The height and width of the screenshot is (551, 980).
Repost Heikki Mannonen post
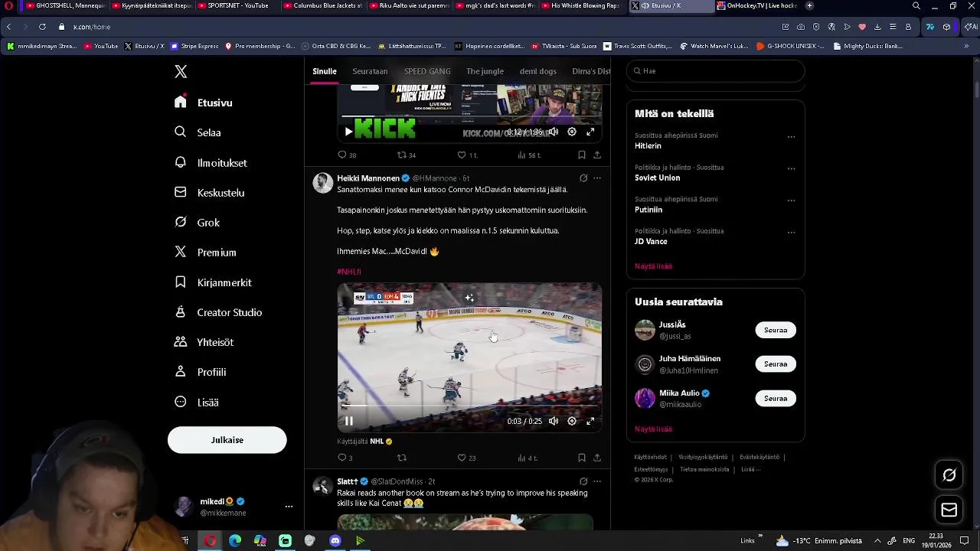coord(402,458)
